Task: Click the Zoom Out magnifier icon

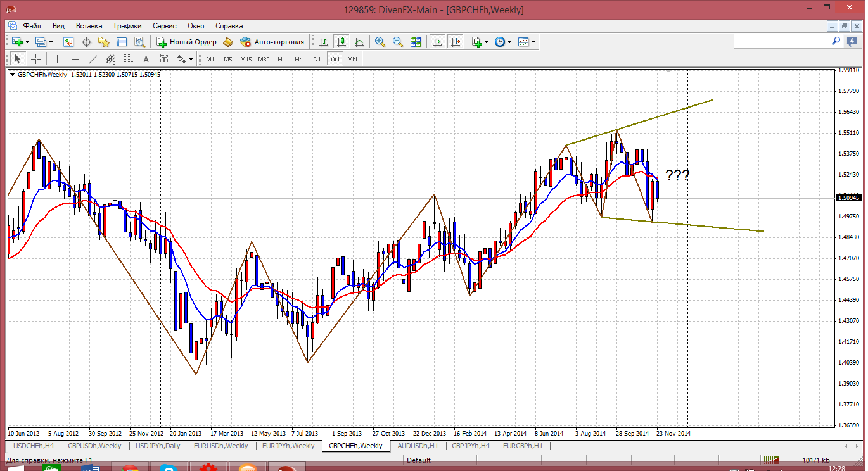Action: coord(398,42)
